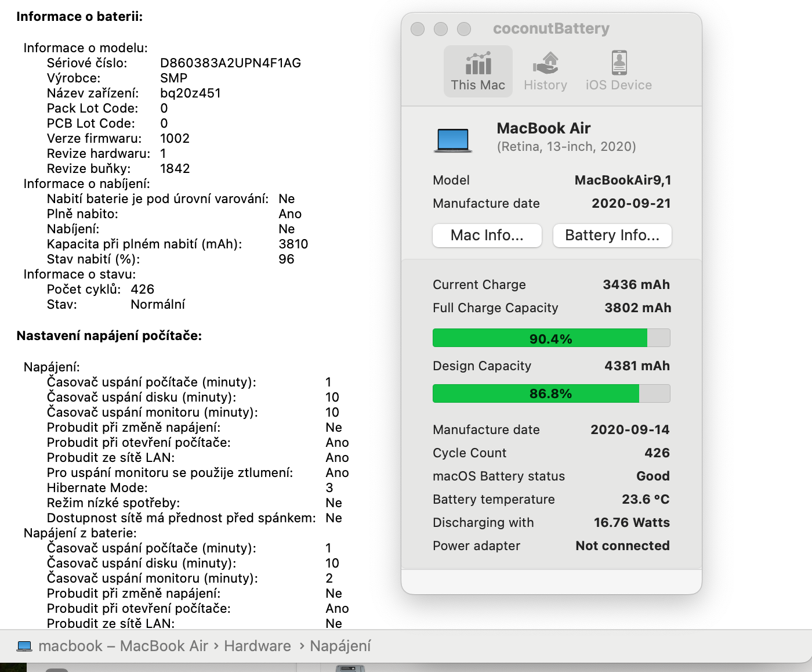Click the "Informace o nabíjení:" section header
Viewport: 812px width, 672px height.
click(x=87, y=184)
